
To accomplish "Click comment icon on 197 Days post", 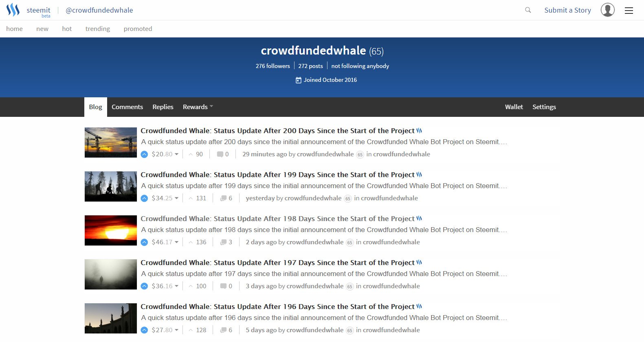I will point(223,286).
